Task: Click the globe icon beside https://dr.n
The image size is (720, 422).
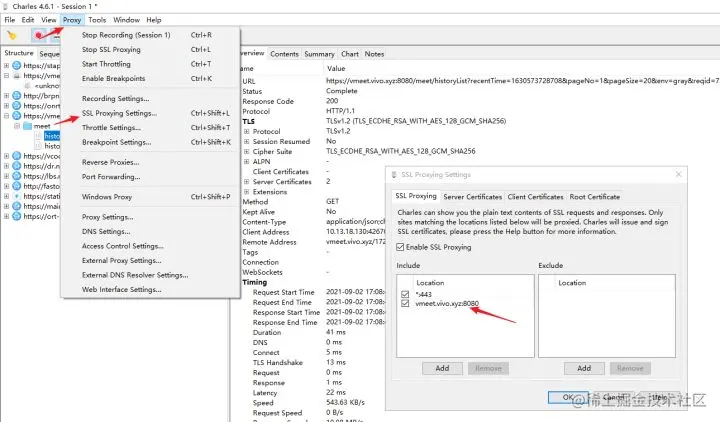Action: [17, 166]
